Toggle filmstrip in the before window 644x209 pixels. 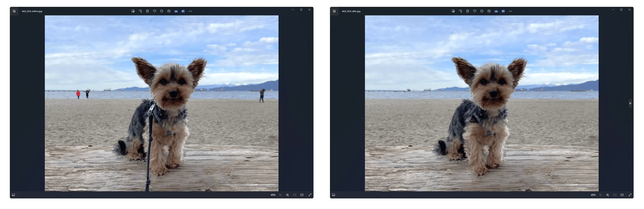pos(14,195)
